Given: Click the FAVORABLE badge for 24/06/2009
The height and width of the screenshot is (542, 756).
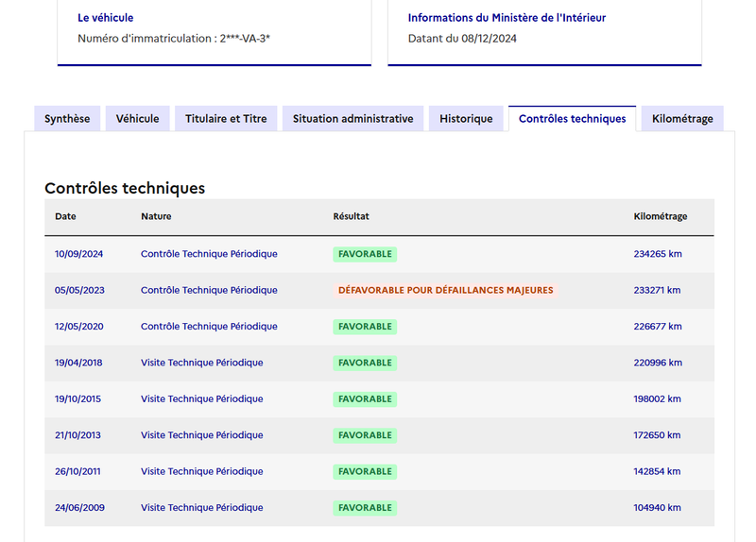Looking at the screenshot, I should [365, 507].
